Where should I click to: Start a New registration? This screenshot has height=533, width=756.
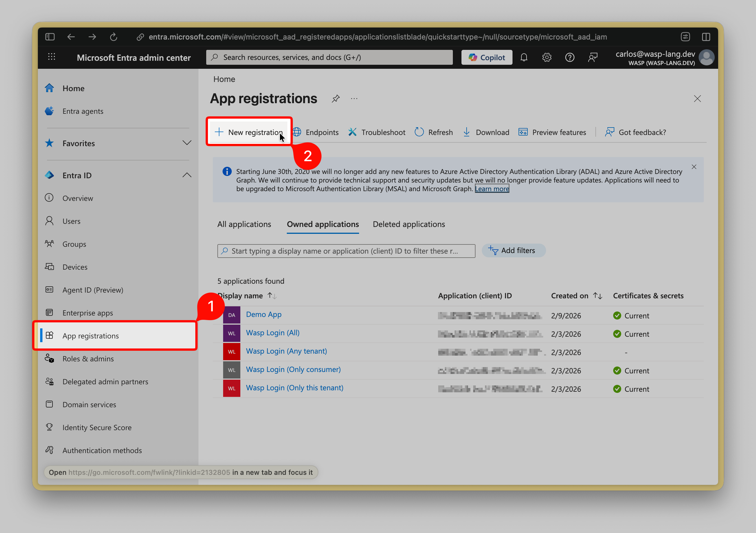pyautogui.click(x=249, y=132)
